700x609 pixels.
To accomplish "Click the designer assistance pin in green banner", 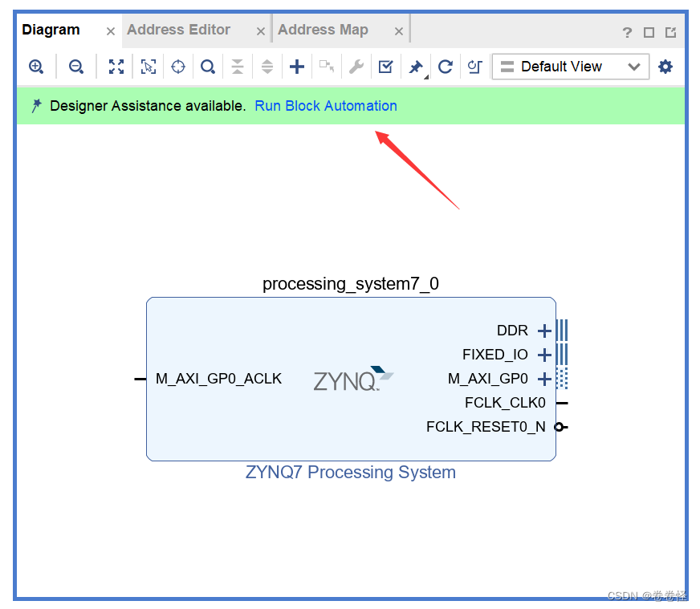I will point(36,105).
